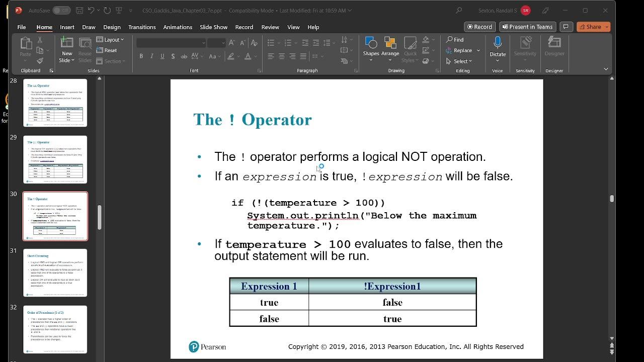The height and width of the screenshot is (362, 644).
Task: Open the Slide Show ribbon tab
Action: pos(213,27)
